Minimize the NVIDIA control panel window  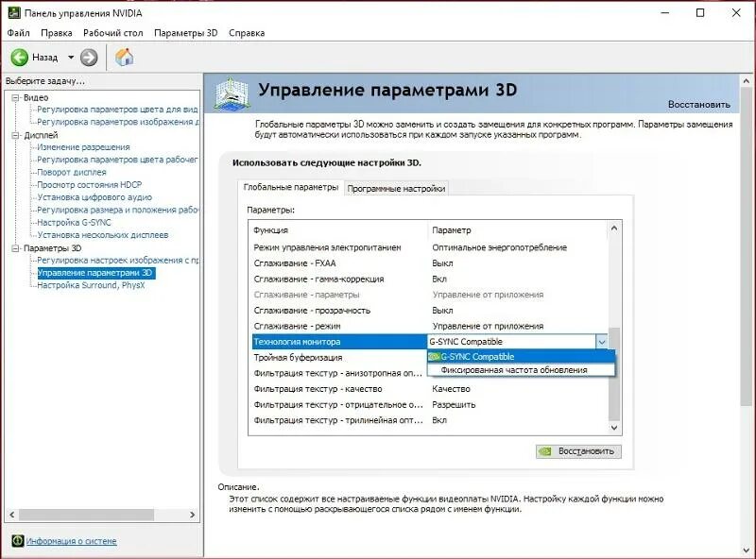tap(665, 13)
